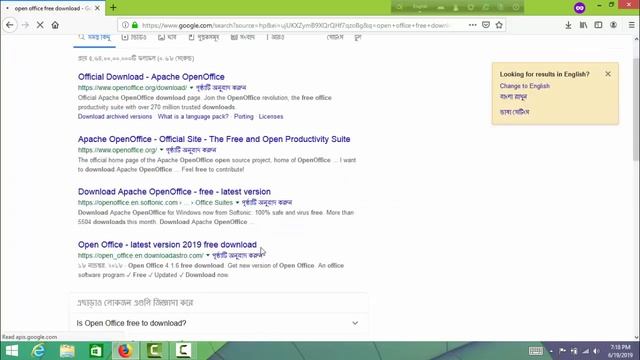Click the purple private browsing mask icon

coord(580,7)
